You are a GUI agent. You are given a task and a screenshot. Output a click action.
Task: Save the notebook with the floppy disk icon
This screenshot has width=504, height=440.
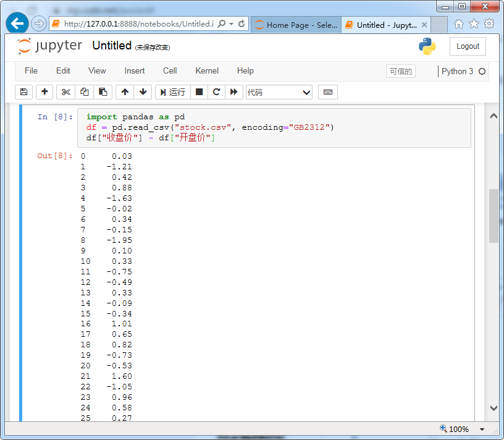24,92
